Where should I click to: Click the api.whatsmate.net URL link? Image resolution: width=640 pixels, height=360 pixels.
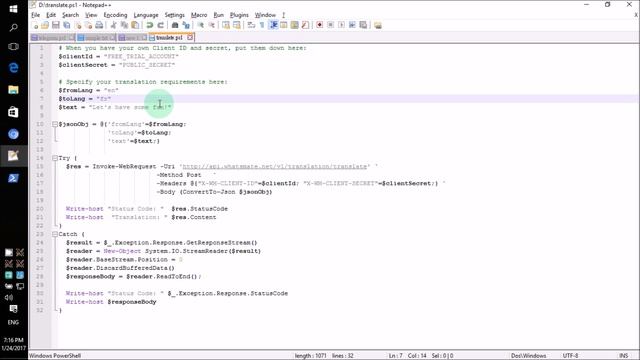[x=274, y=167]
